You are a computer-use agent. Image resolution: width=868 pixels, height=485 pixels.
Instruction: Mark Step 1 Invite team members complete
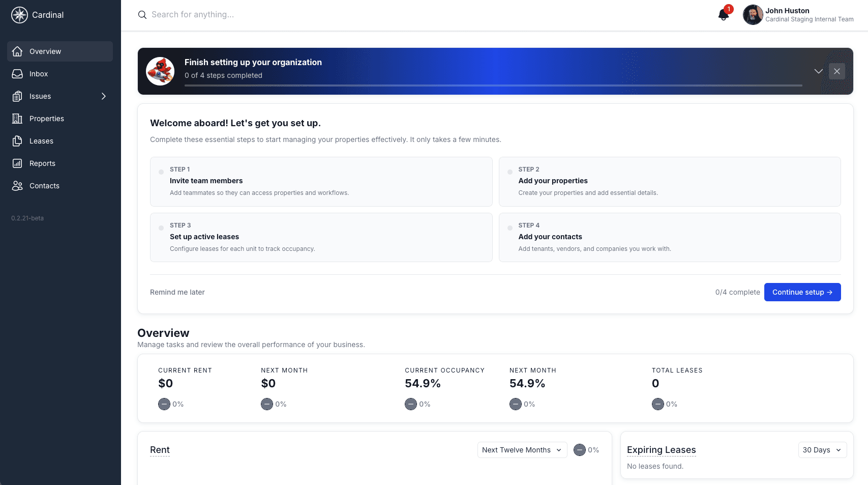[x=161, y=172]
